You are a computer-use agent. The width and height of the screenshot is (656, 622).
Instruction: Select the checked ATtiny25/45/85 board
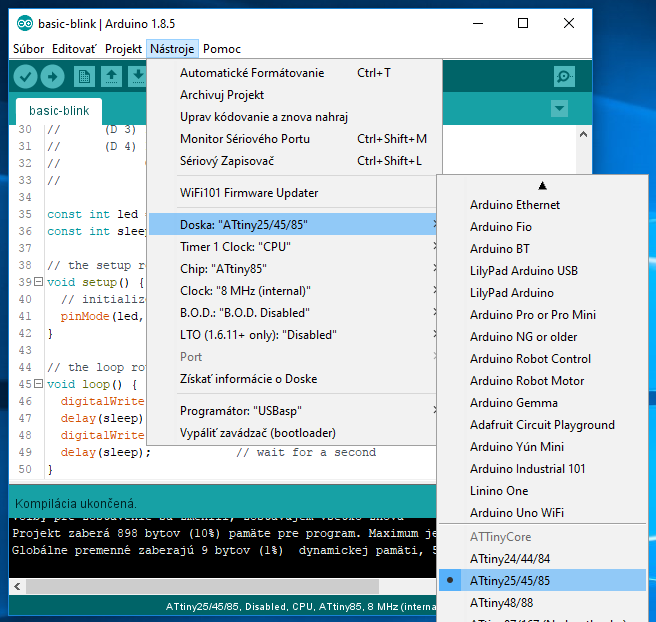[x=542, y=581]
